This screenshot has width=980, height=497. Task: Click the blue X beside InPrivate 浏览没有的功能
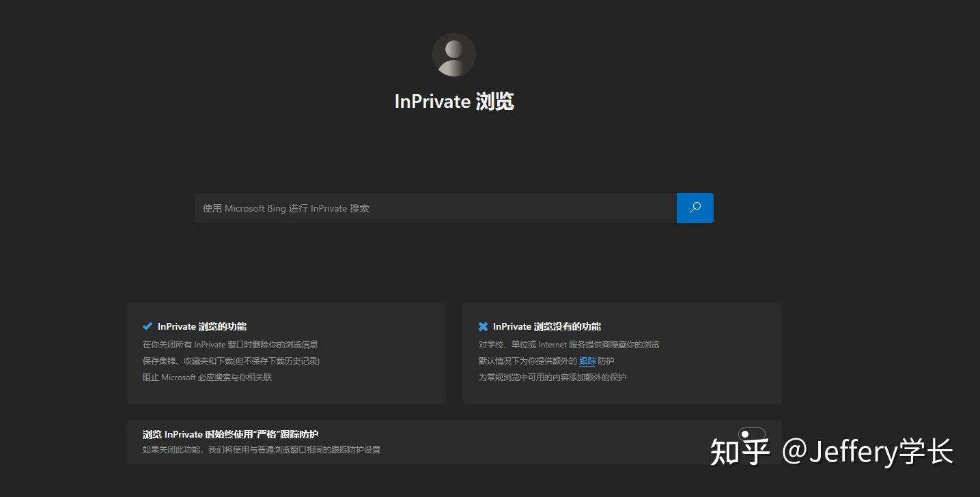[x=484, y=326]
